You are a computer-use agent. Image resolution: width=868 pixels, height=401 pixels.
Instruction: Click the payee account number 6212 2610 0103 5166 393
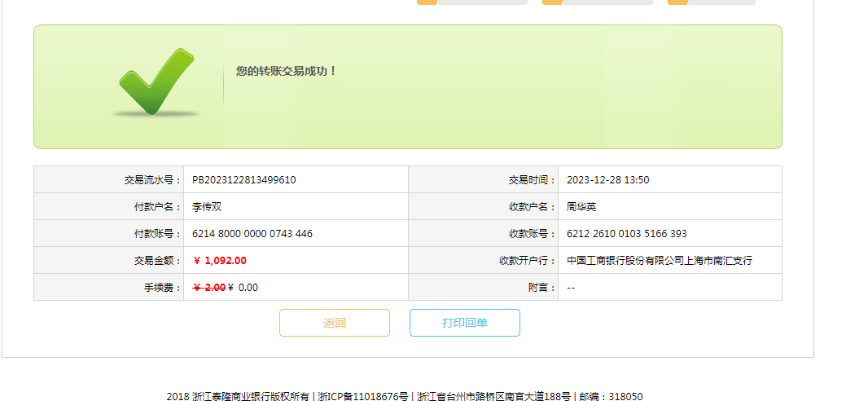(x=627, y=234)
